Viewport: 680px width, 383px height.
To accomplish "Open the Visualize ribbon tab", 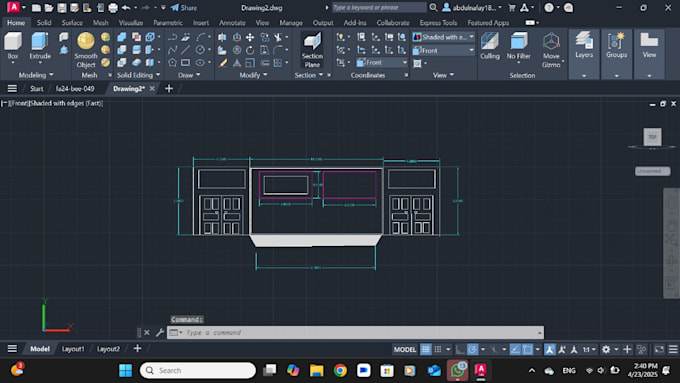I will click(131, 23).
